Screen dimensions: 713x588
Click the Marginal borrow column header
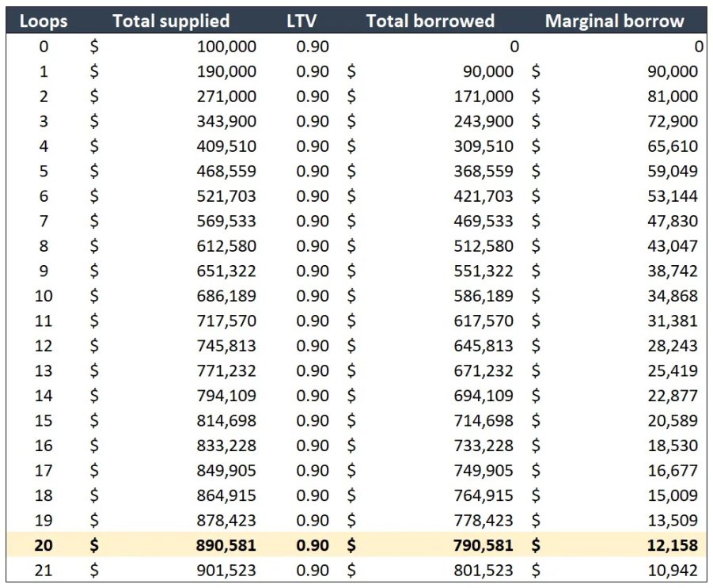tap(614, 21)
